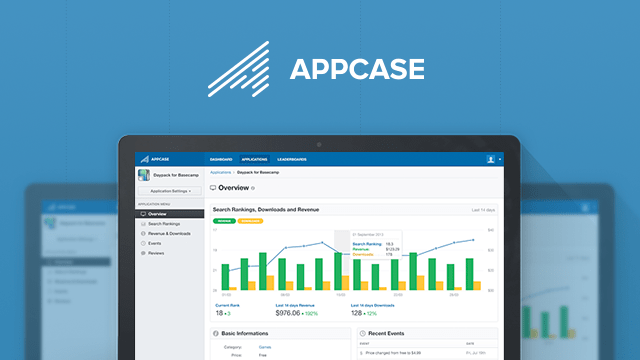Expand the caret beside the user avatar
This screenshot has height=360, width=640.
[x=500, y=159]
